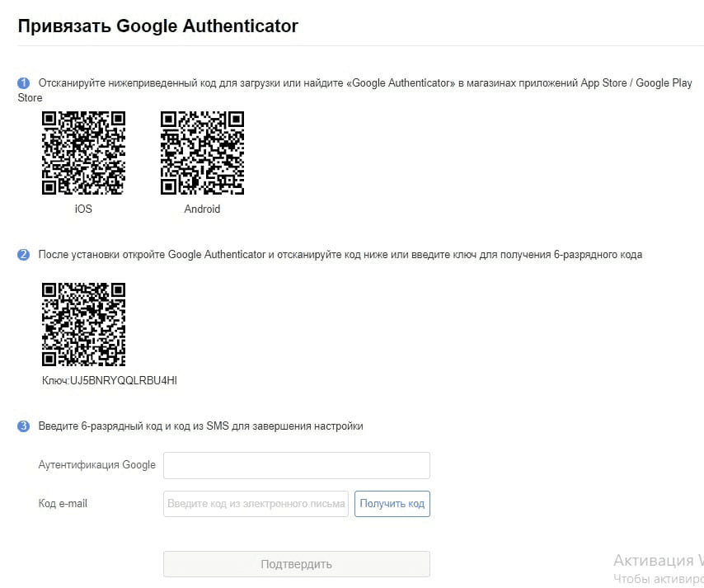Focus the Аутентификация Google input field
The width and height of the screenshot is (704, 588).
(296, 465)
